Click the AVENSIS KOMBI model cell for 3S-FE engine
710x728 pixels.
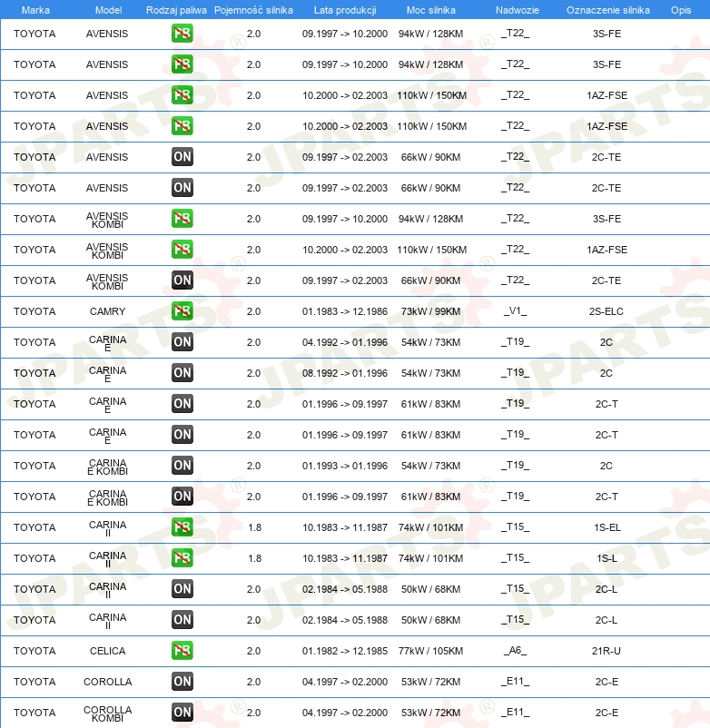pyautogui.click(x=107, y=220)
